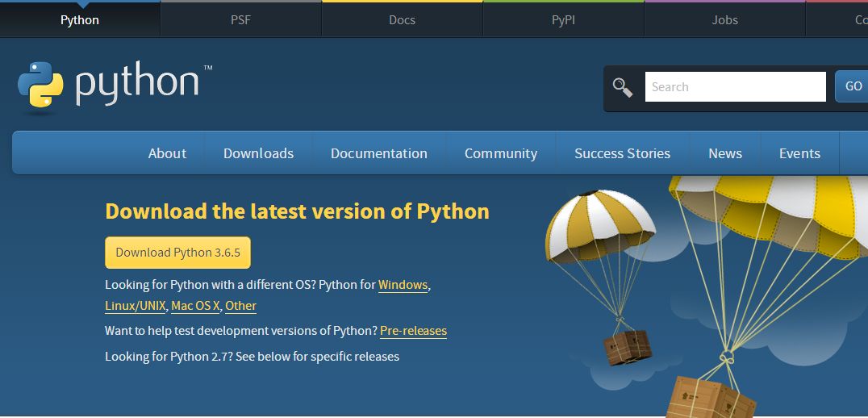
Task: Open the Docs tab
Action: tap(402, 20)
